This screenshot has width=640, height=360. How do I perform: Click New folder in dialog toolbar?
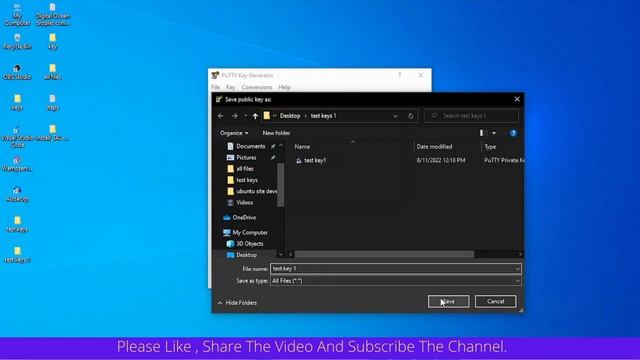pyautogui.click(x=276, y=133)
